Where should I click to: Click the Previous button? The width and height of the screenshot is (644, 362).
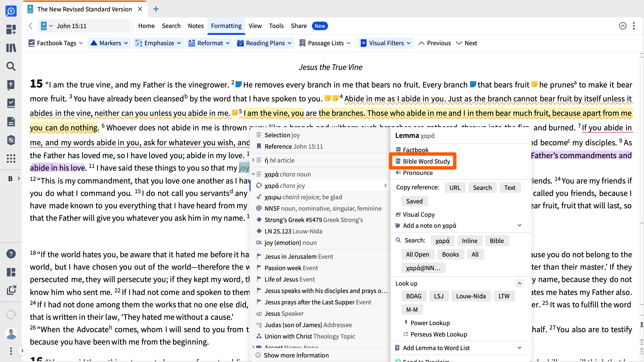pos(435,43)
